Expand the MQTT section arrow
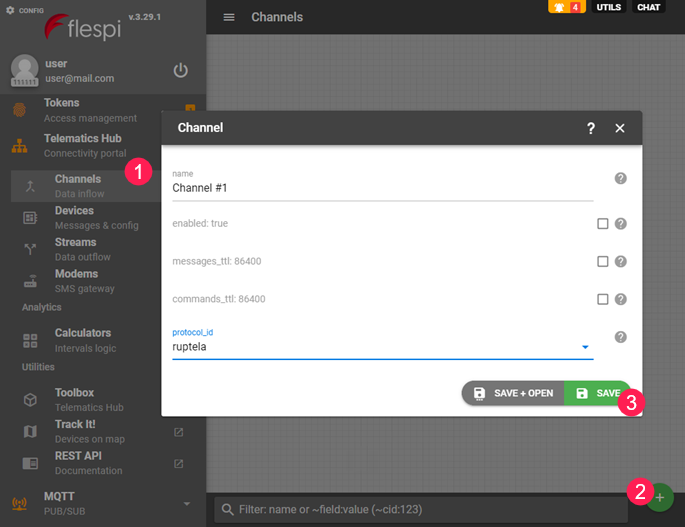 click(x=186, y=503)
